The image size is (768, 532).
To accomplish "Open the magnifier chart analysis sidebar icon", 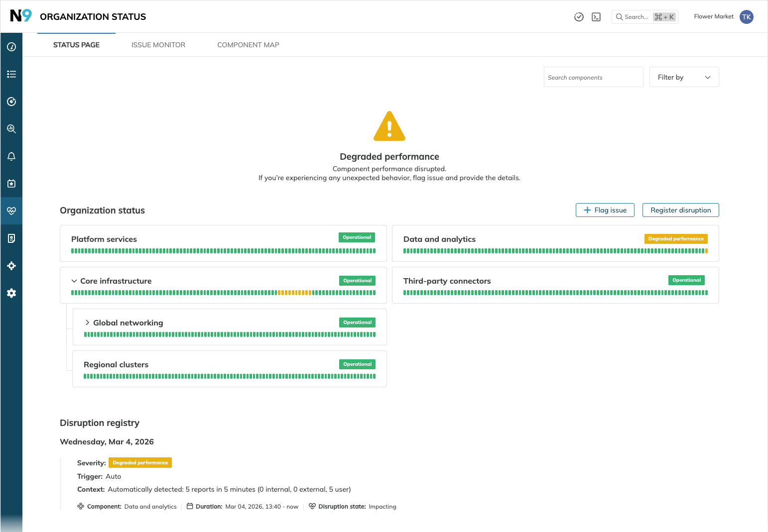I will [x=11, y=129].
